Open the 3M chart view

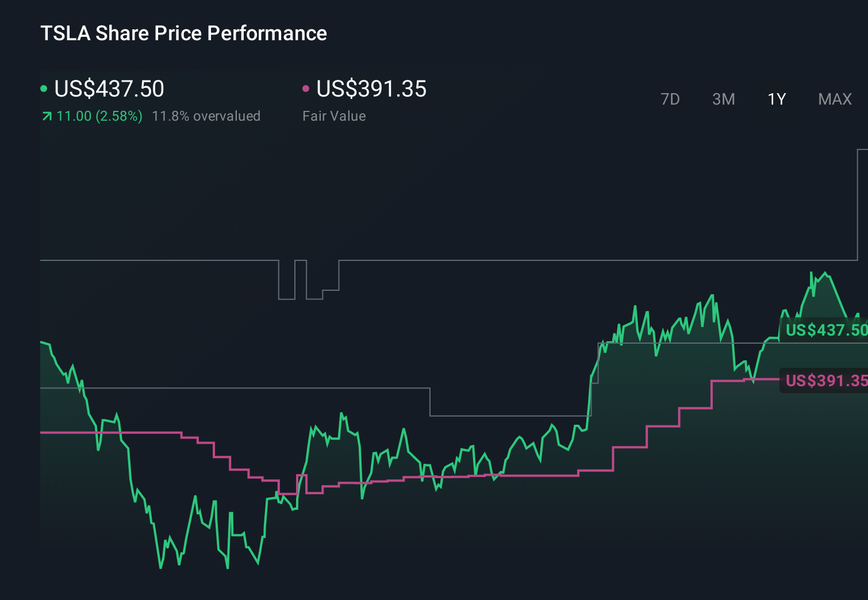tap(723, 99)
